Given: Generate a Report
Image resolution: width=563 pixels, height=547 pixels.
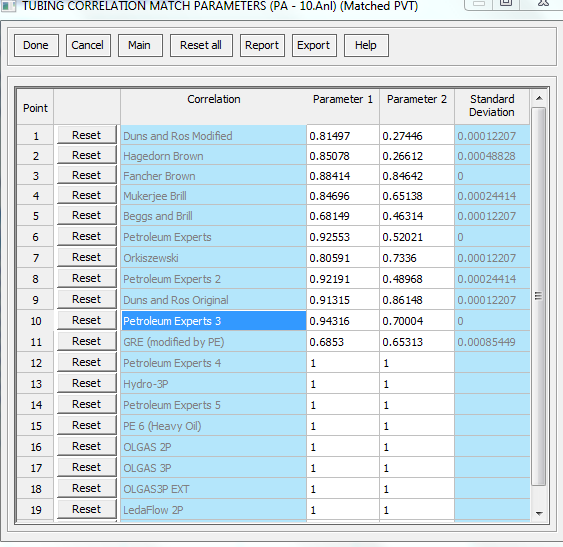Looking at the screenshot, I should [x=262, y=46].
